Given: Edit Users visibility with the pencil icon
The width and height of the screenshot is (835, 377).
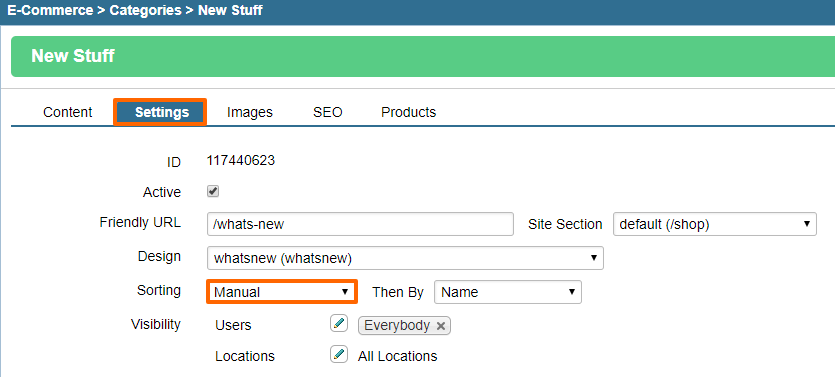Looking at the screenshot, I should click(x=339, y=323).
